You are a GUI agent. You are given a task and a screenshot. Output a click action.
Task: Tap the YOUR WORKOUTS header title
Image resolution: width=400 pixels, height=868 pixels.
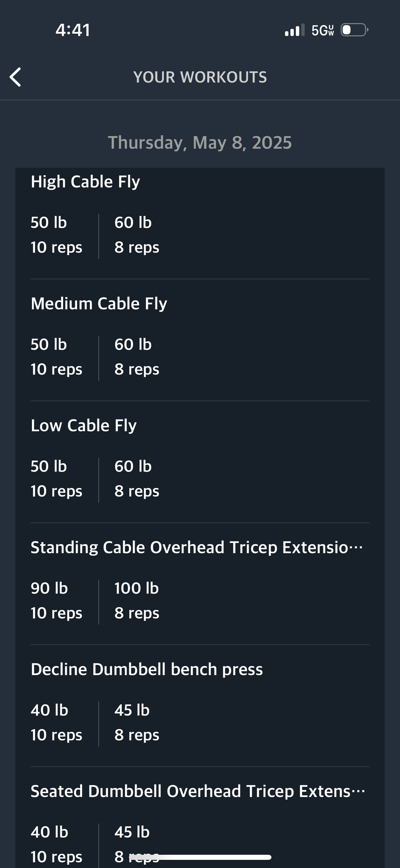(200, 77)
